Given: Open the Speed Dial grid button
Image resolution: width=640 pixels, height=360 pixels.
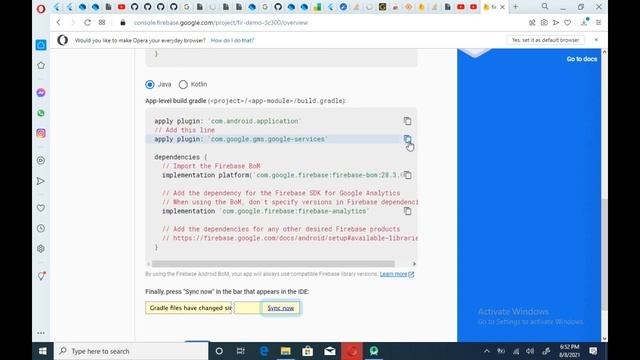Looking at the screenshot, I should (102, 22).
